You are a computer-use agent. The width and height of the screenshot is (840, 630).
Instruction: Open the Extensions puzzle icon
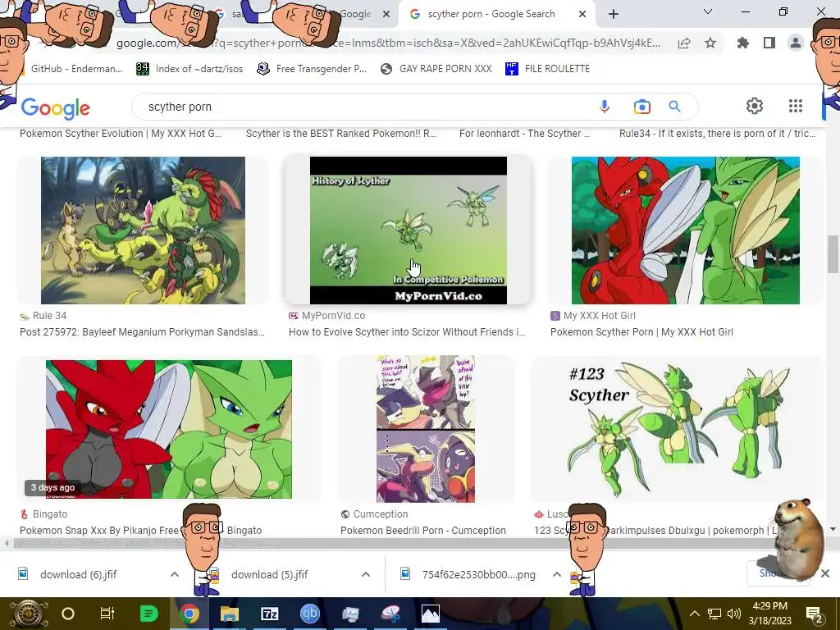pos(743,43)
